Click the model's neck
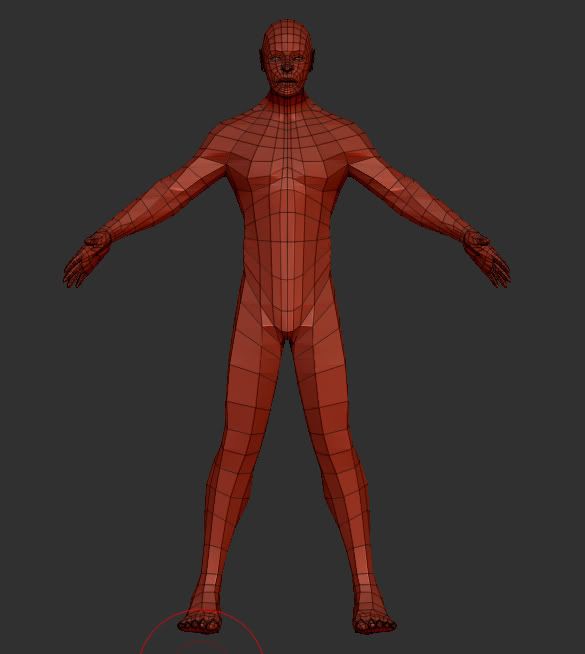 [287, 103]
